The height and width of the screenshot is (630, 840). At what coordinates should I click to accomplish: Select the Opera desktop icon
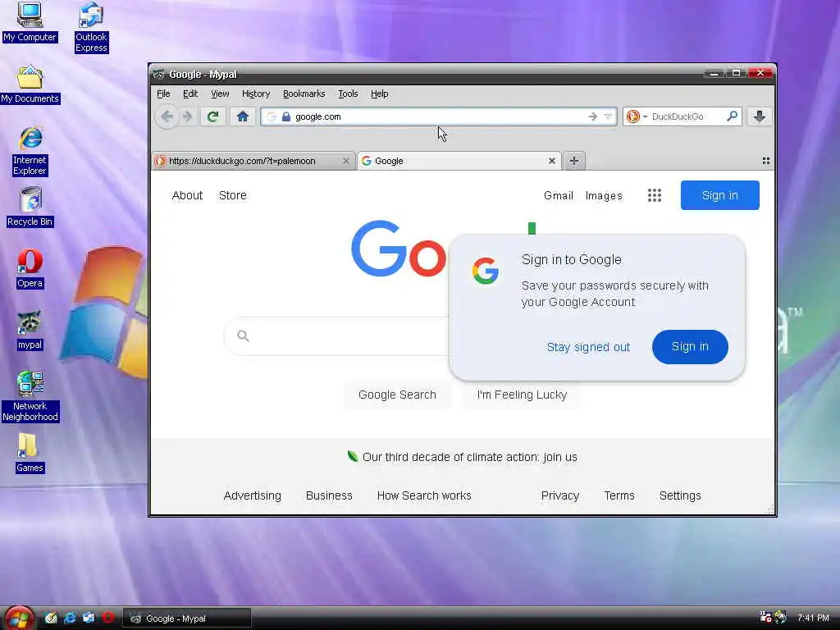[30, 269]
